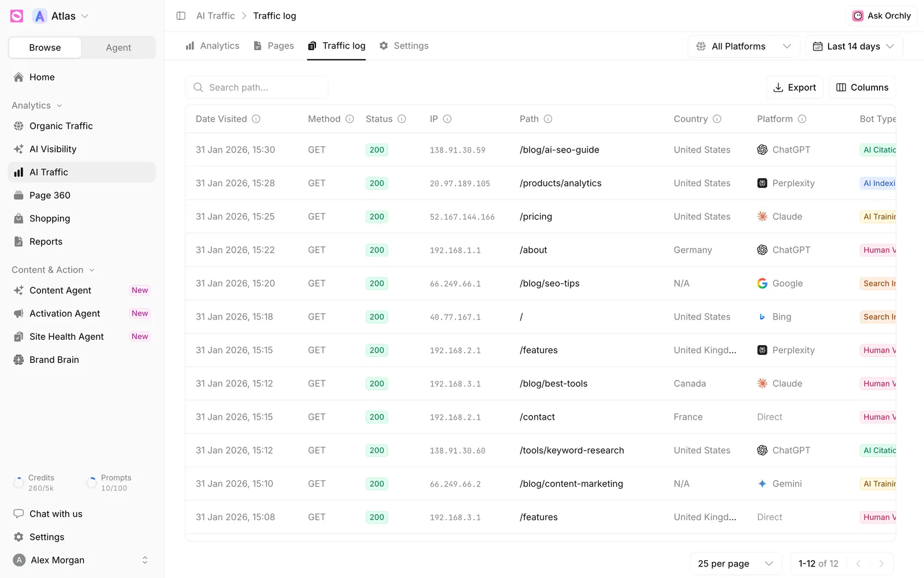Open the Last 14 days date dropdown
The width and height of the screenshot is (924, 578).
pos(854,46)
